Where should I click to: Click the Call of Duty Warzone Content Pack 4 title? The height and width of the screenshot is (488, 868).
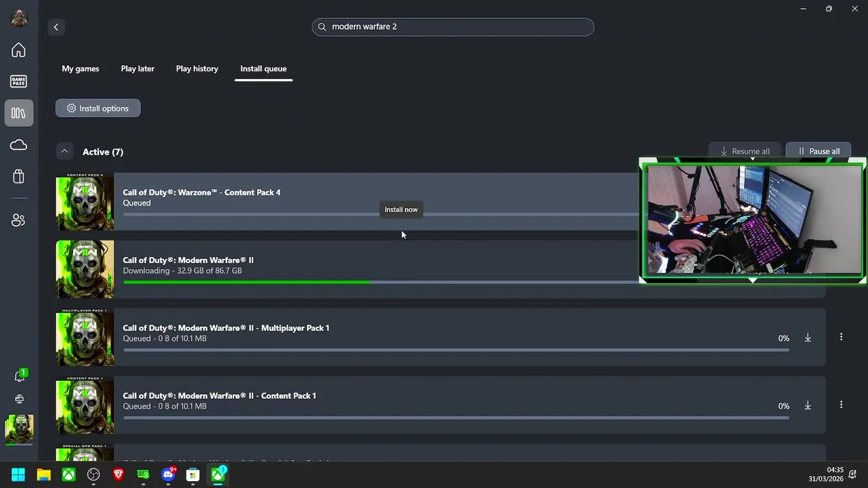pos(201,192)
